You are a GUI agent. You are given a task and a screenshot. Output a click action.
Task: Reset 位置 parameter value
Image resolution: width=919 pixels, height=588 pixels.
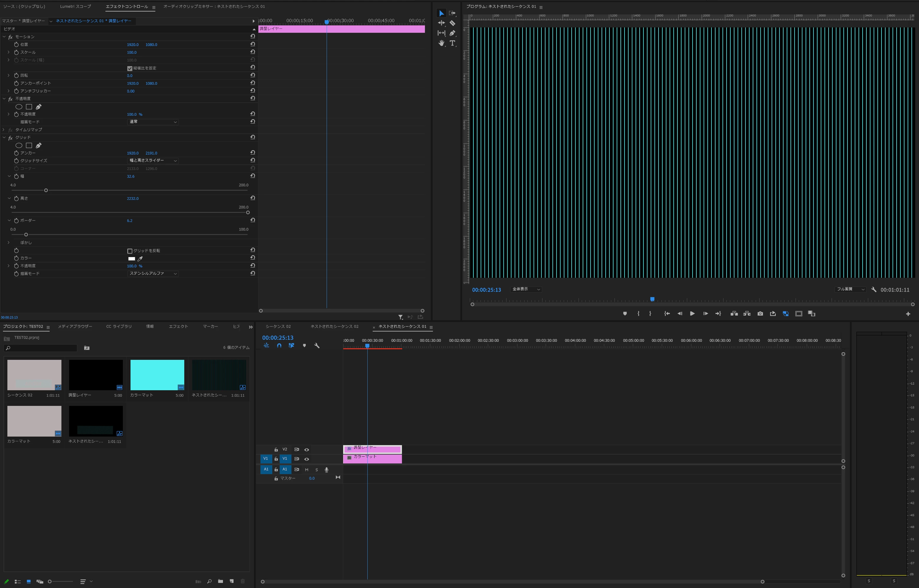pos(252,44)
